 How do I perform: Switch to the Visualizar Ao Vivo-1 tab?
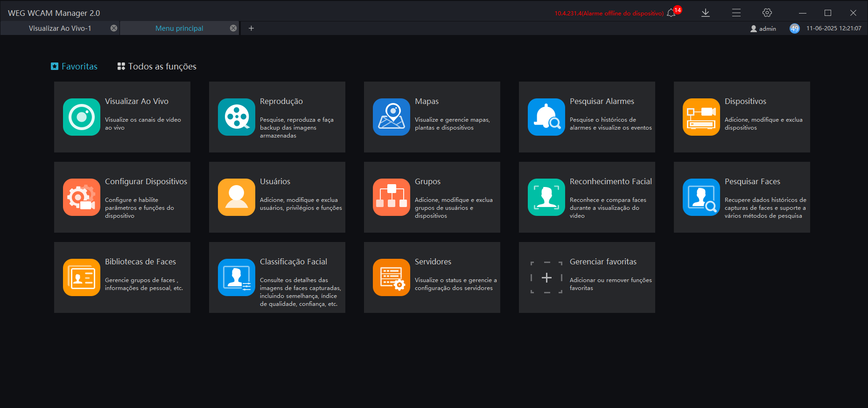pos(60,28)
